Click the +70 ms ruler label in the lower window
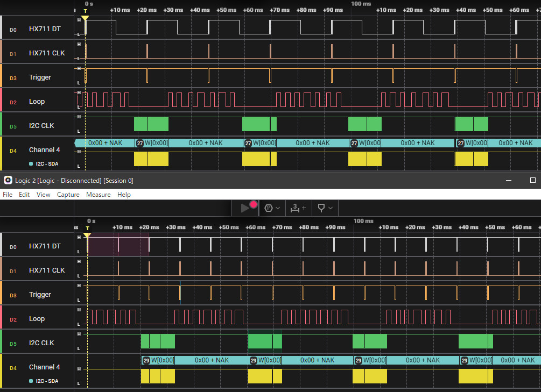Screen dimensions: 541x392 coord(282,227)
